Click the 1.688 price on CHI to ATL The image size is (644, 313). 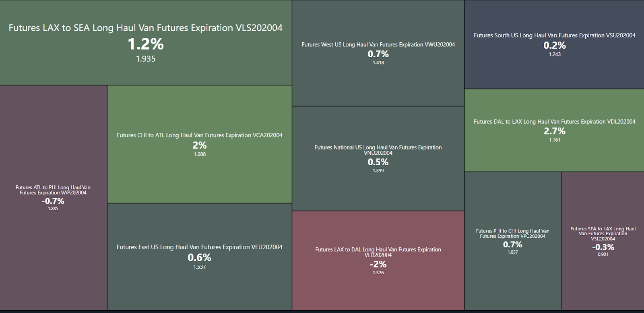(200, 154)
